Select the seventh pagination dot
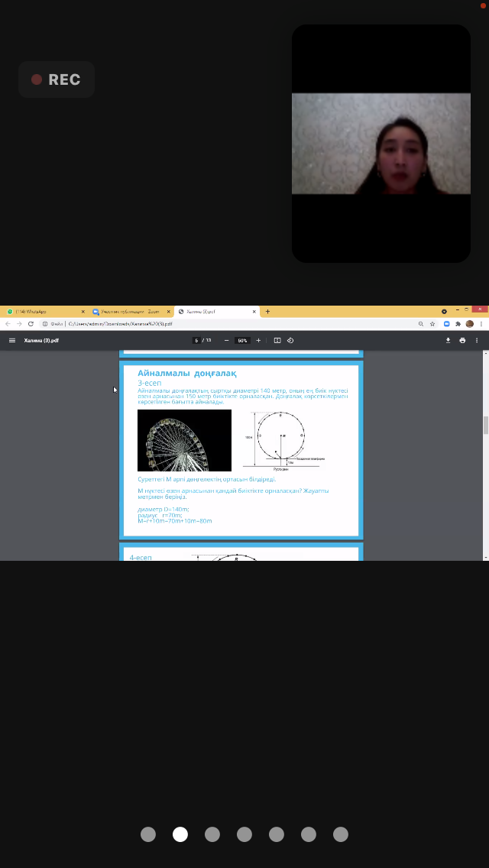Screen dimensions: 489x868 click(x=341, y=834)
